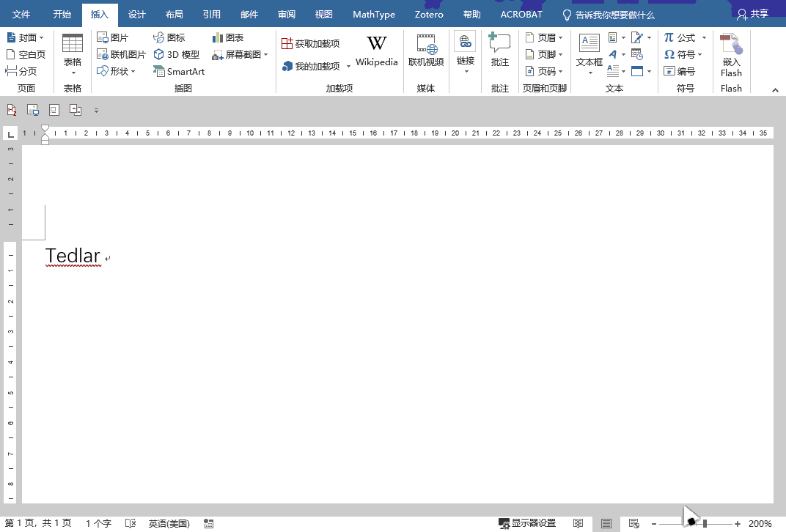Insert an equation using 公式
The height and width of the screenshot is (532, 786).
coord(685,37)
